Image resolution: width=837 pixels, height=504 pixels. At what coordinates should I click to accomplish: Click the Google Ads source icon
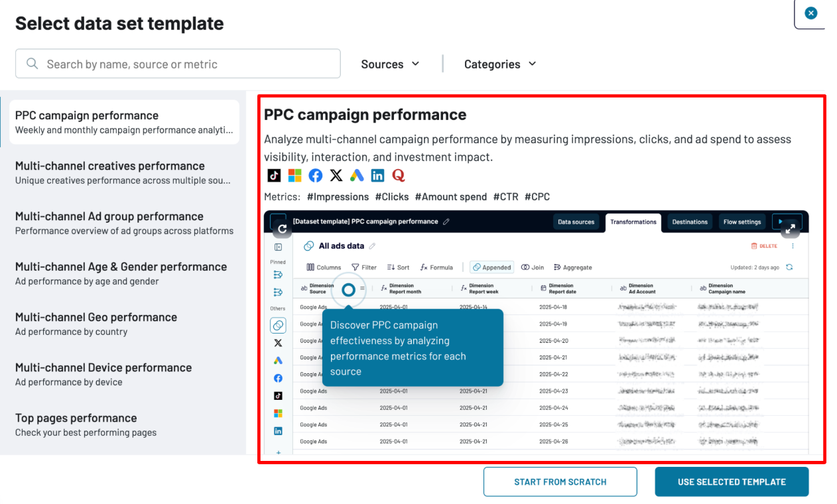point(357,175)
